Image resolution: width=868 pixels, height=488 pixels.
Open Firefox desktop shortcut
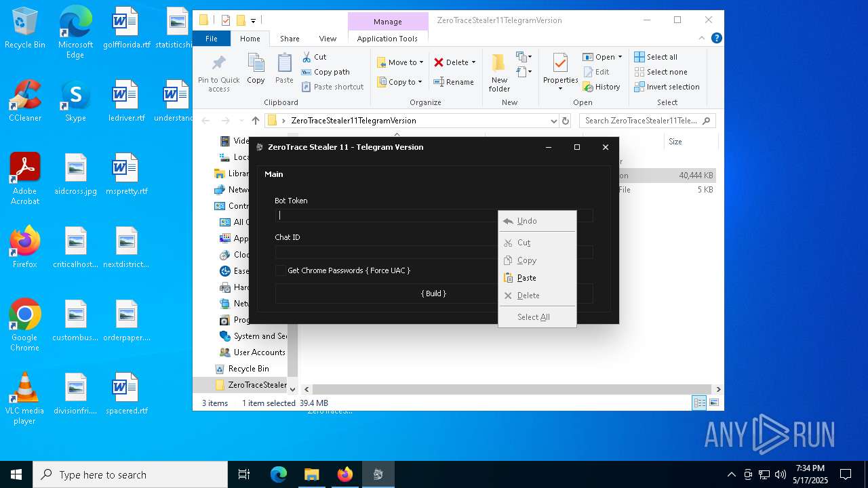tap(25, 247)
